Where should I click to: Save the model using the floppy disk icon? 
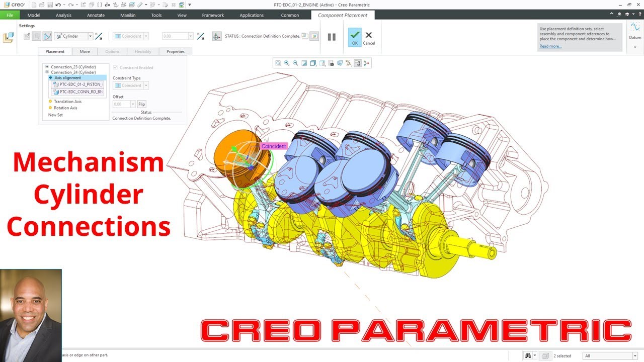[x=50, y=5]
